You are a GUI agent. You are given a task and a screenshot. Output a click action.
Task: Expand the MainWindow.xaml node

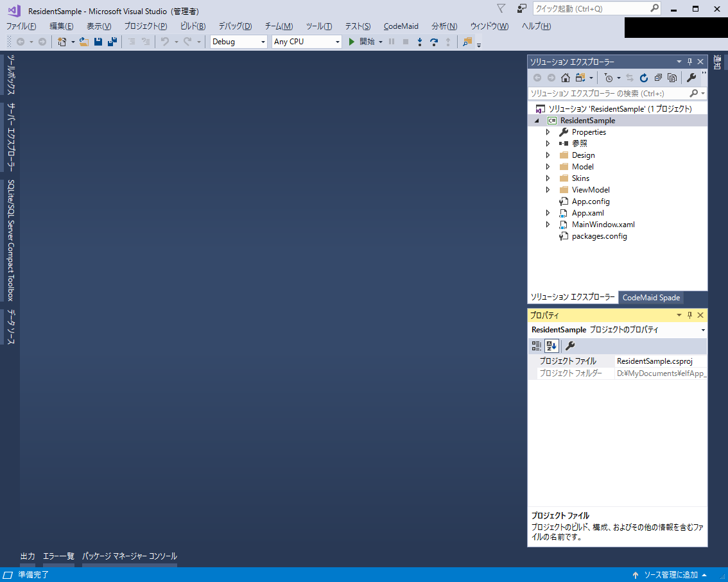(x=548, y=225)
